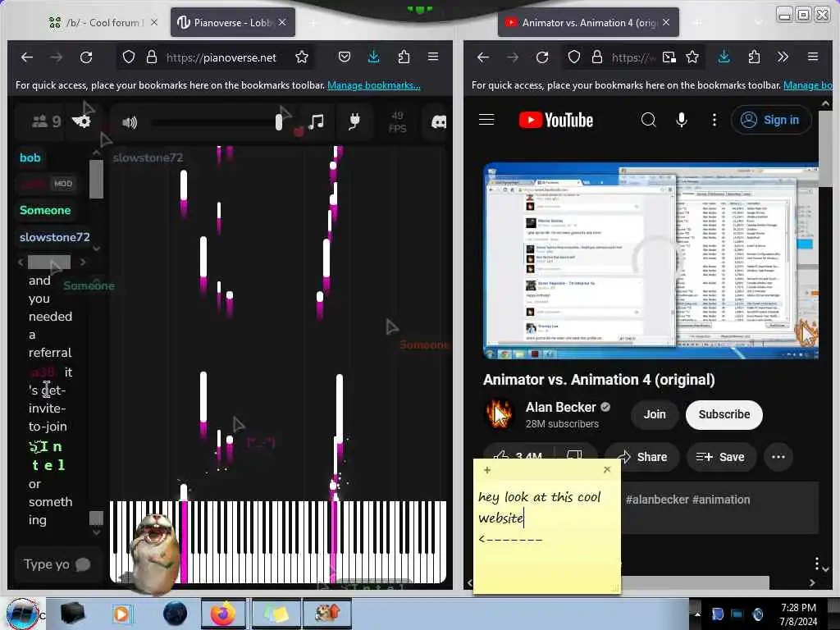Click the MIDI plug icon in Pianoverse
The image size is (840, 630).
[x=354, y=121]
